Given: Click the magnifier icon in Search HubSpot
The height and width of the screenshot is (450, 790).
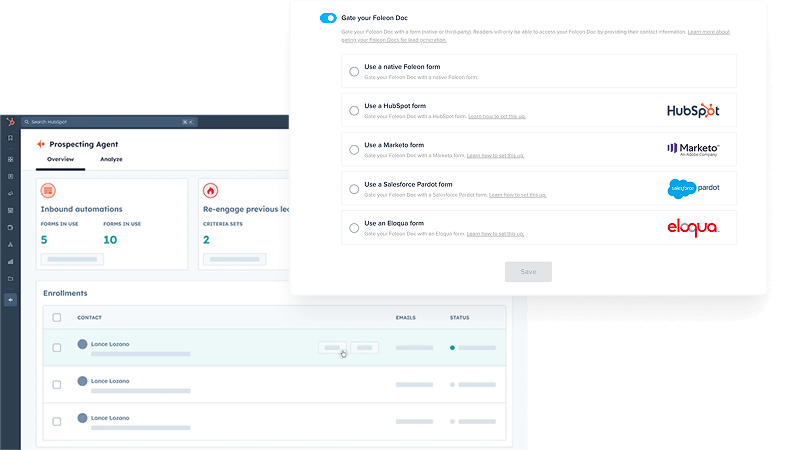Looking at the screenshot, I should 27,122.
